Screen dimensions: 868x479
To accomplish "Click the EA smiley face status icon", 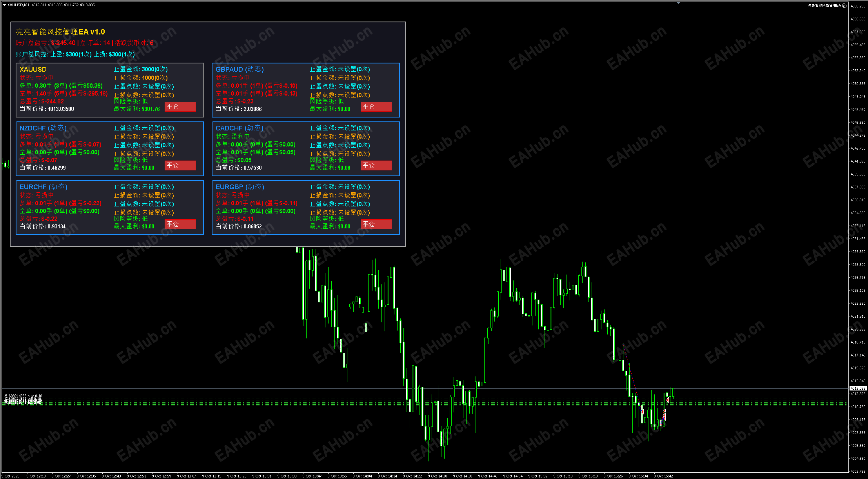I will click(x=844, y=5).
